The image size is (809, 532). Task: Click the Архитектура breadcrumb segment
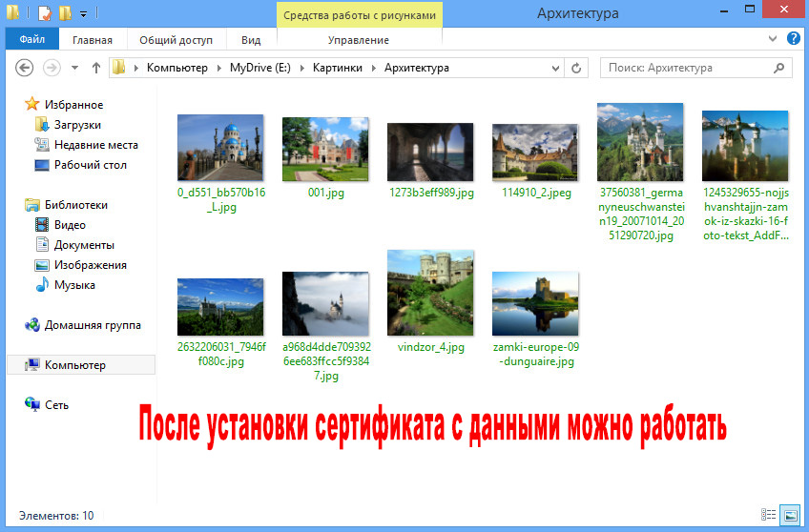[x=416, y=68]
